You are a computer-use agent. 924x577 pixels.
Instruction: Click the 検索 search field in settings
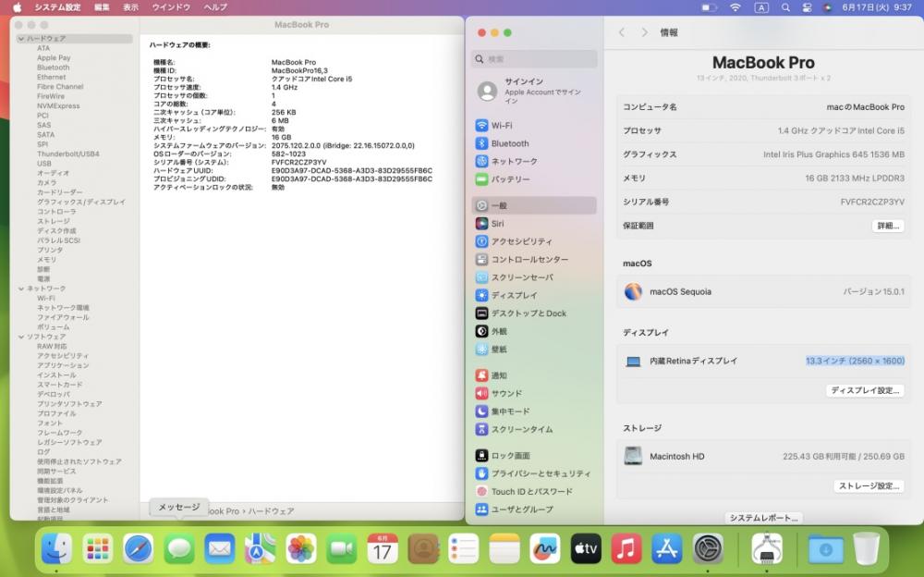tap(534, 59)
